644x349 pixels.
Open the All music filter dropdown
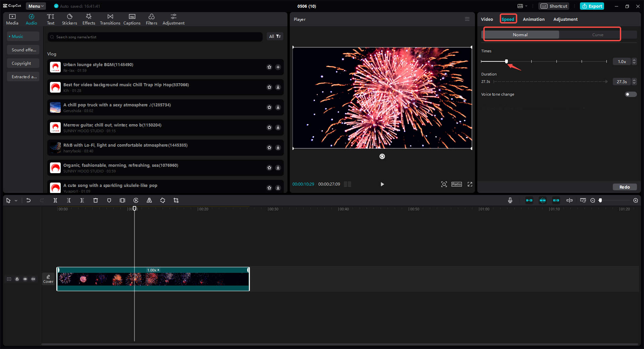tap(275, 37)
